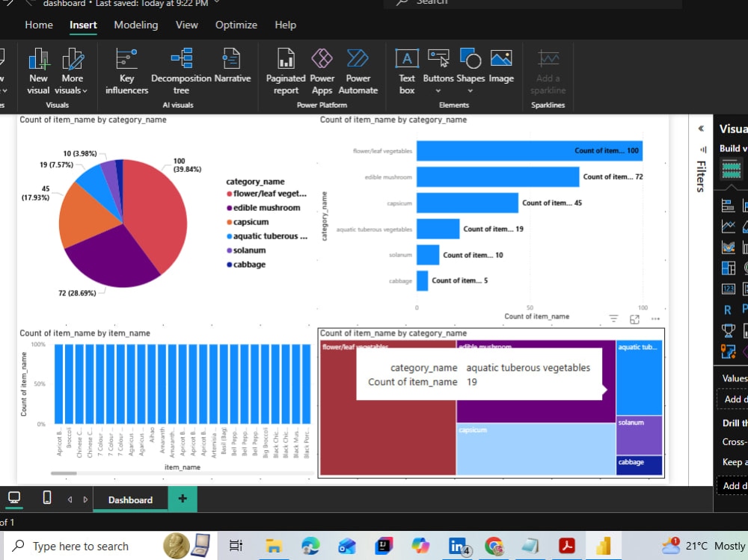Enter focus mode for the treemap
748x560 pixels.
(634, 319)
